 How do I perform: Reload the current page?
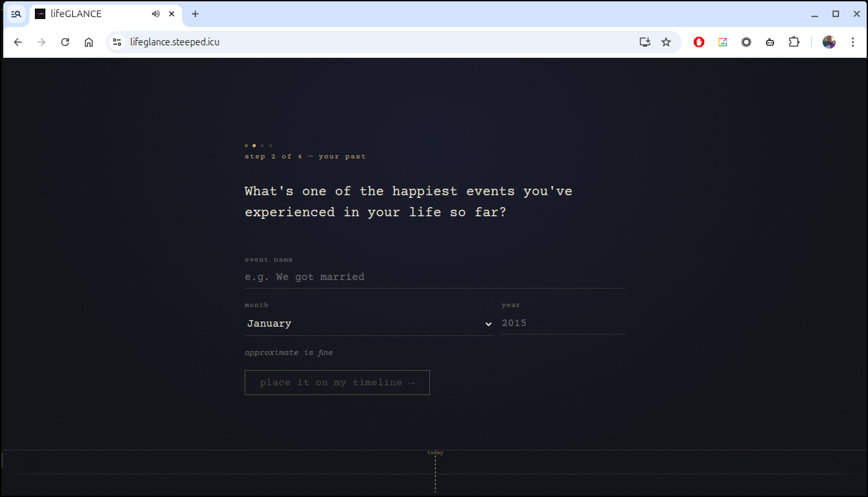point(65,42)
